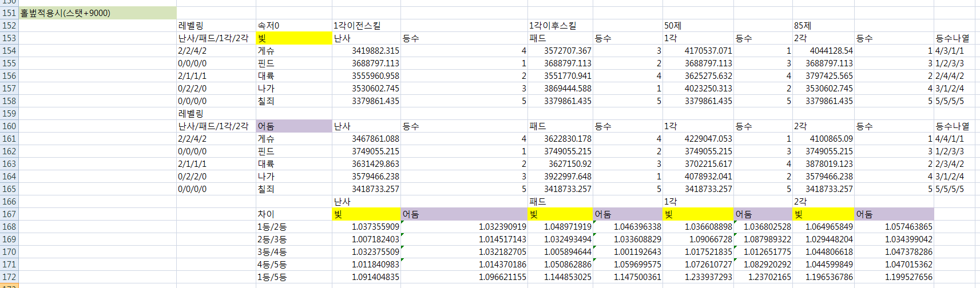Screen dimensions: 980x288
Task: Select the 속저0 cell in row 152
Action: 293,25
